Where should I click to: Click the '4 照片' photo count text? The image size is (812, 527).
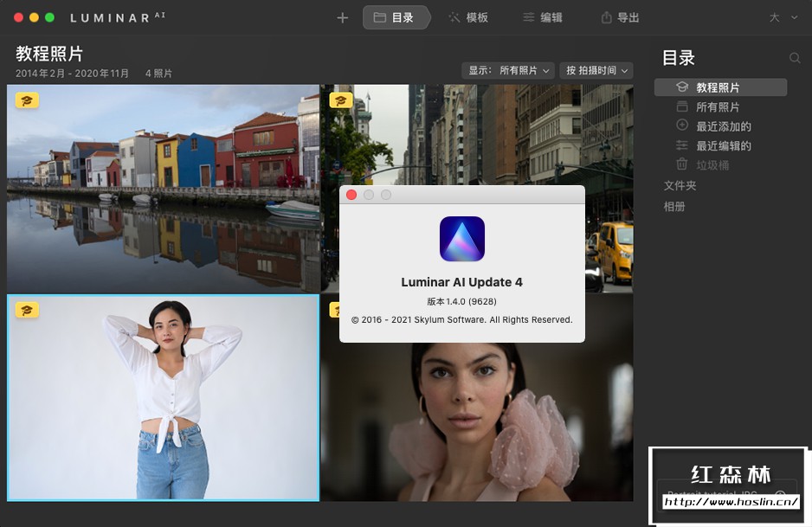pyautogui.click(x=158, y=74)
